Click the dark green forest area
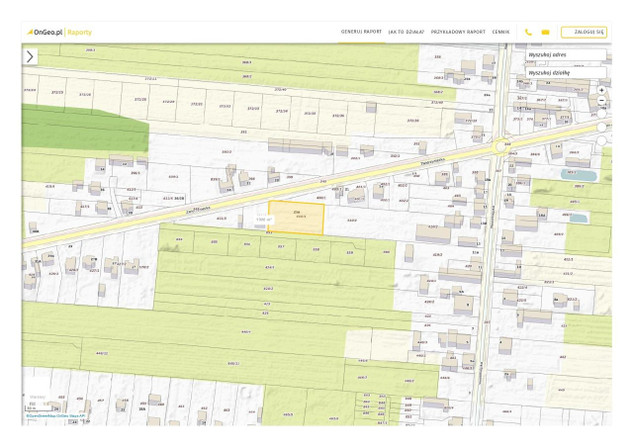Viewport: 633px width, 447px height. [x=80, y=130]
